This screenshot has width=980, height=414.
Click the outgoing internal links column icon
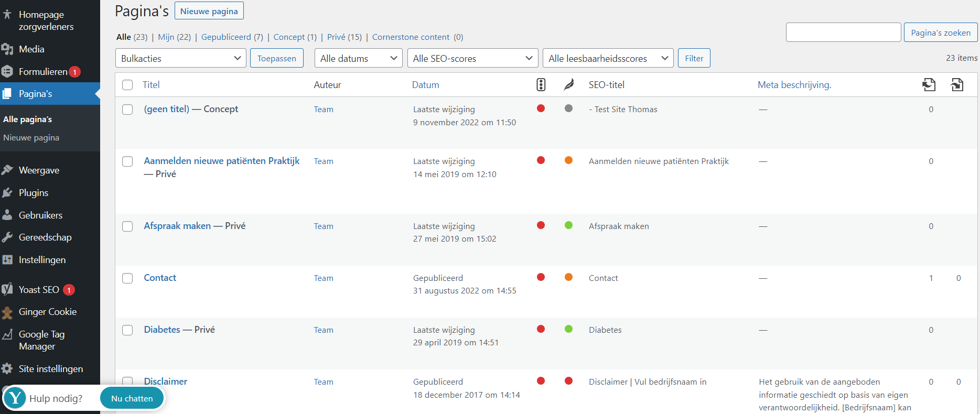tap(929, 85)
